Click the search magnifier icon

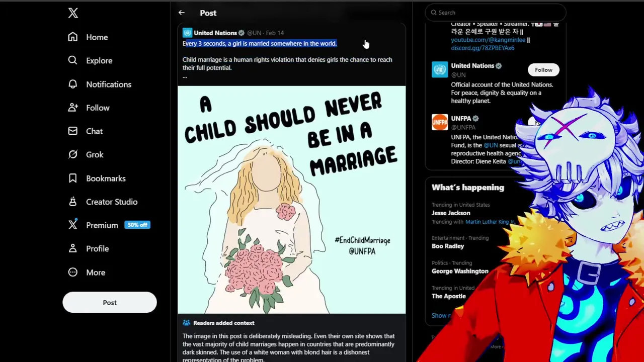[x=434, y=13]
